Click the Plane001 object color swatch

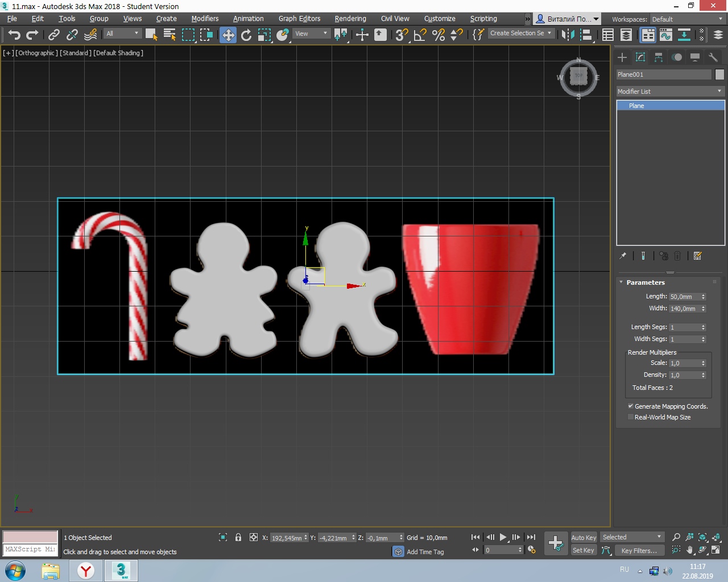(x=719, y=74)
